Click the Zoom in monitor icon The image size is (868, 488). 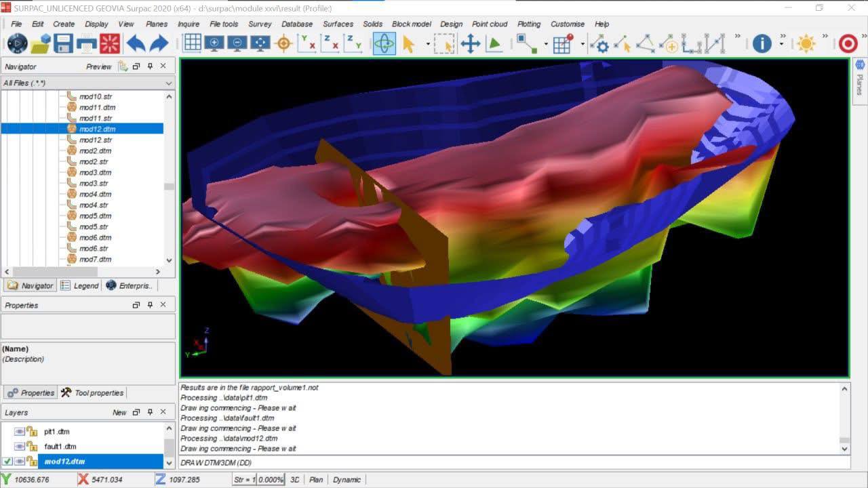215,43
